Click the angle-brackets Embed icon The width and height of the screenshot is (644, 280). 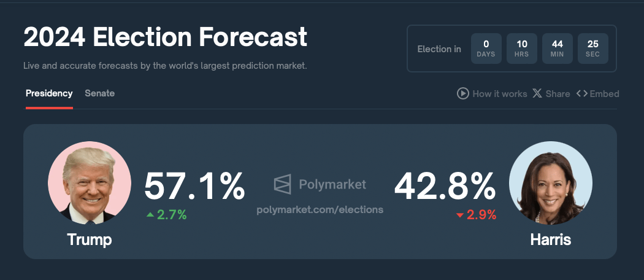(581, 94)
